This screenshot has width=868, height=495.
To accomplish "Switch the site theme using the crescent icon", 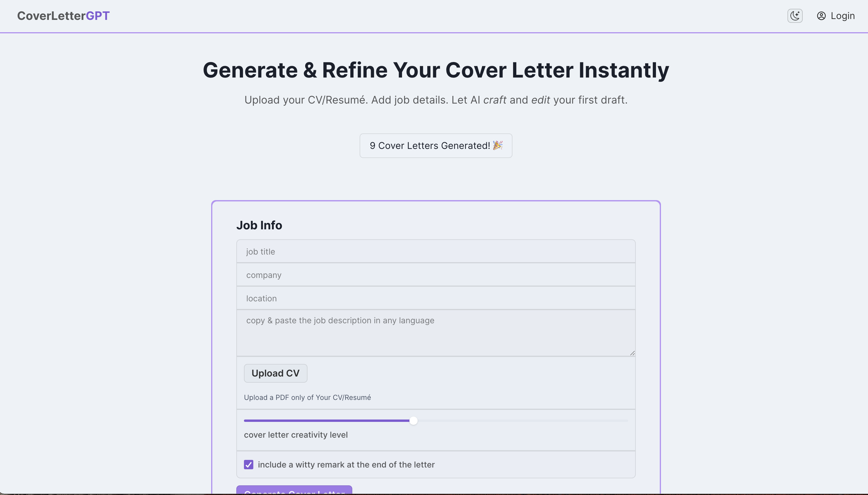I will pos(794,16).
